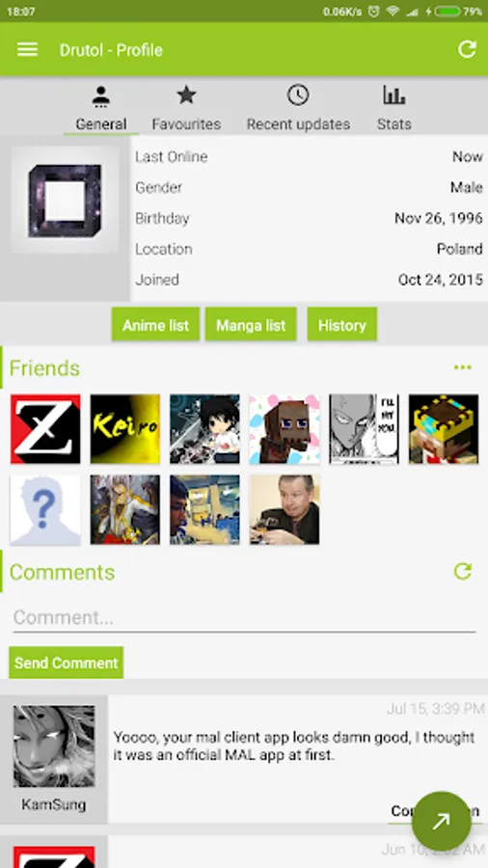
Task: Select the Stats bar chart tab
Action: [393, 108]
